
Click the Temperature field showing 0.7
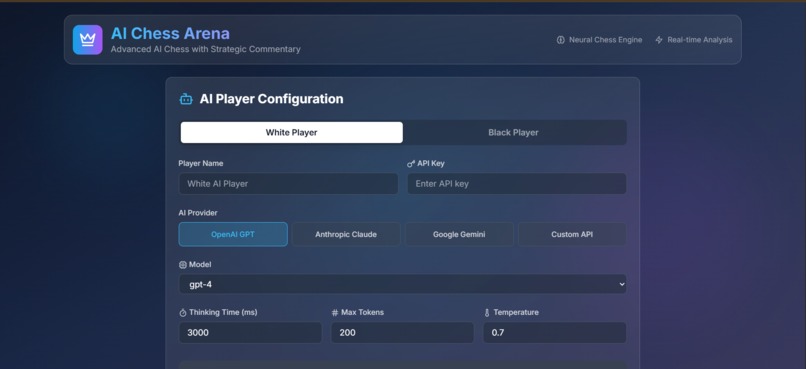(x=555, y=333)
